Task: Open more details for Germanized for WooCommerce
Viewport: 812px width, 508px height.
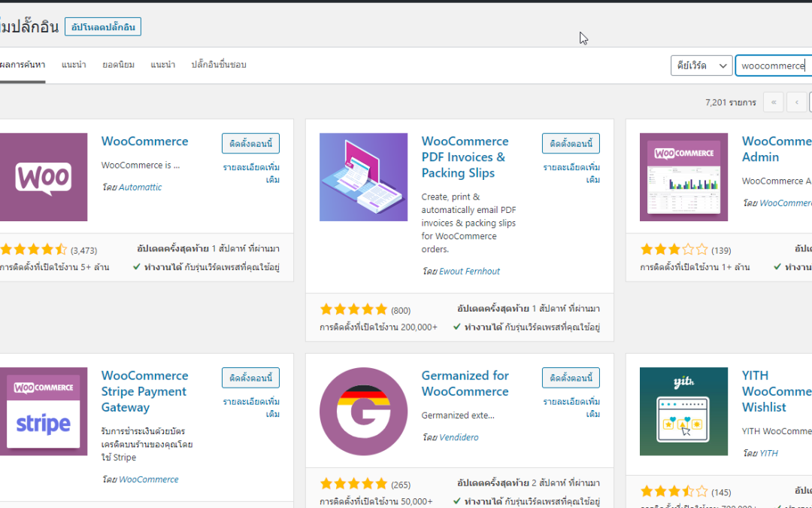Action: [x=571, y=408]
